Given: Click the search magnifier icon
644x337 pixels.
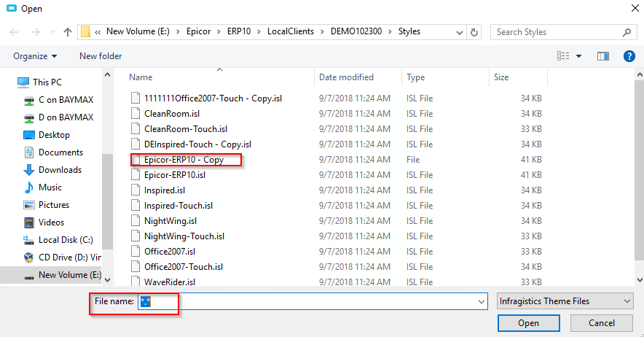Looking at the screenshot, I should pos(627,32).
